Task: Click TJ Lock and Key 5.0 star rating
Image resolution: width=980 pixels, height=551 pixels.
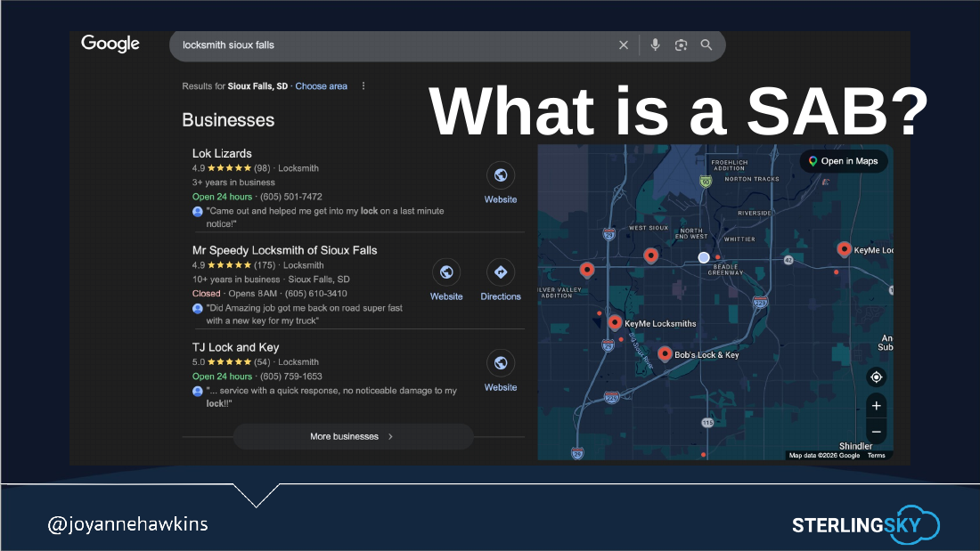Action: (222, 361)
